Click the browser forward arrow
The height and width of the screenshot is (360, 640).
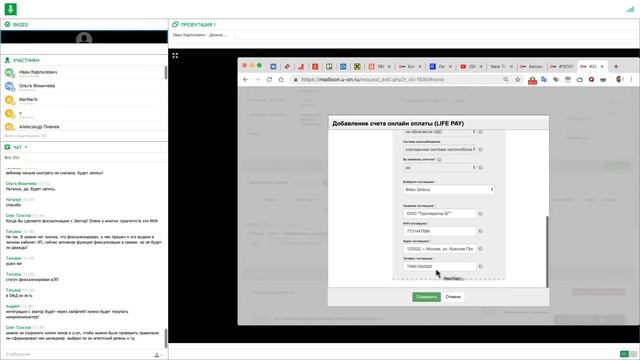[x=258, y=80]
